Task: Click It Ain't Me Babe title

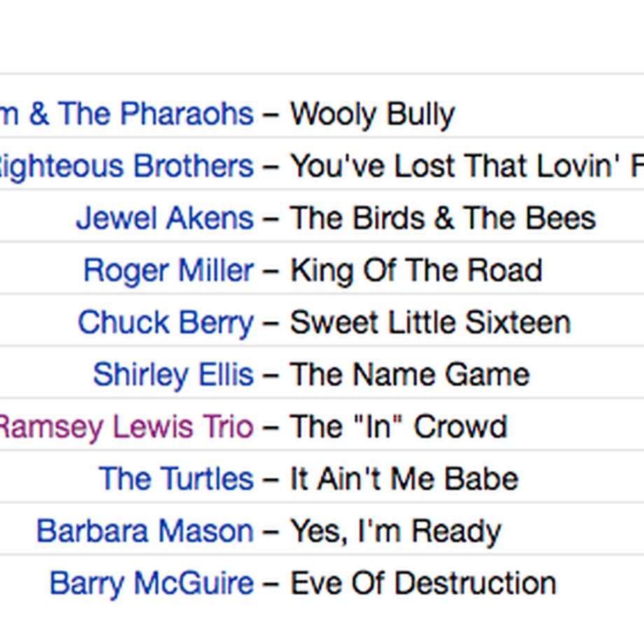Action: click(404, 479)
